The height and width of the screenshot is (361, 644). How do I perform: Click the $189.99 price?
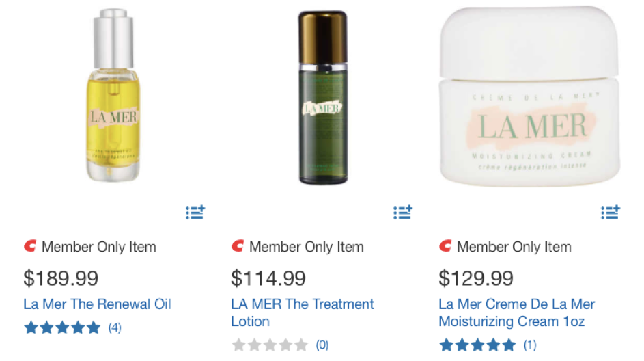(61, 278)
